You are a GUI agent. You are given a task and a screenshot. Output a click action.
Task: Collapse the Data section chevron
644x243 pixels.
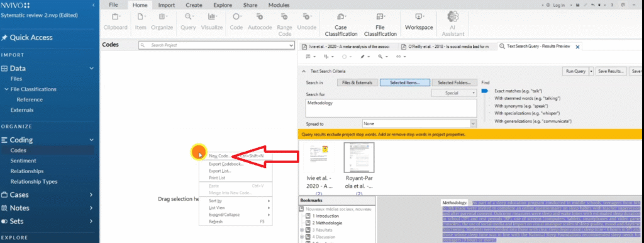92,69
